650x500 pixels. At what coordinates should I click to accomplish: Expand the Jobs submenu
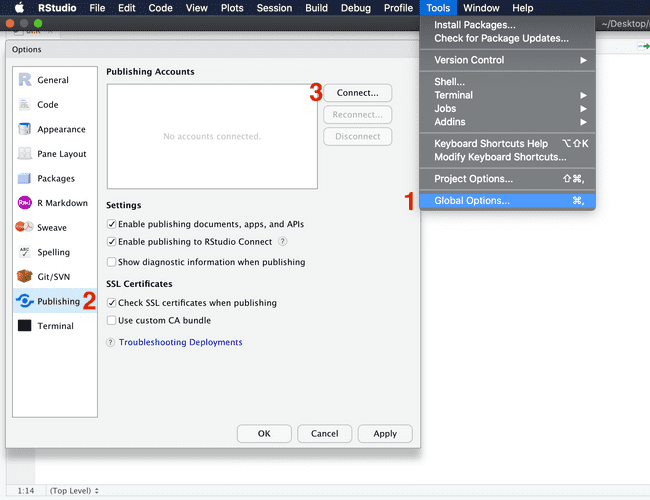point(507,109)
